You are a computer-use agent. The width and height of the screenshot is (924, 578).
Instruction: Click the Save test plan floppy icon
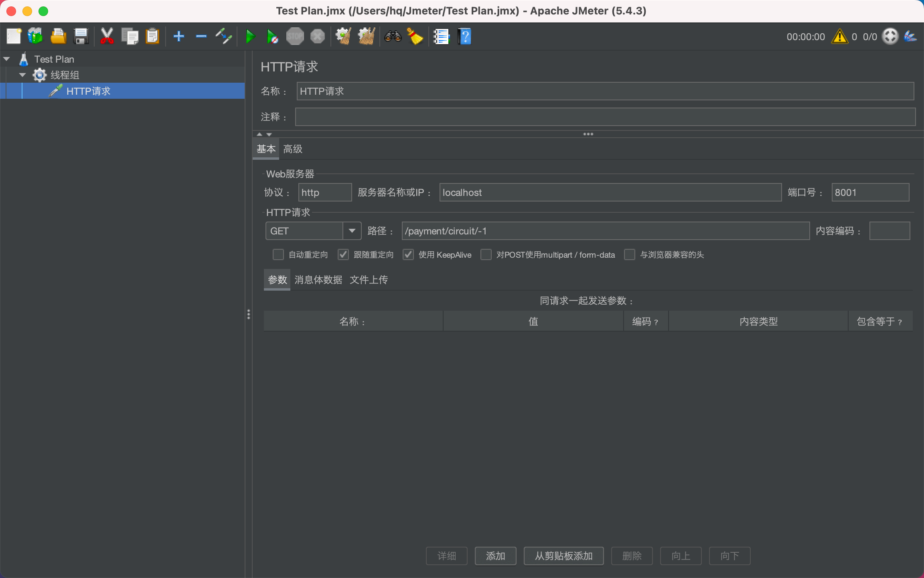coord(81,37)
